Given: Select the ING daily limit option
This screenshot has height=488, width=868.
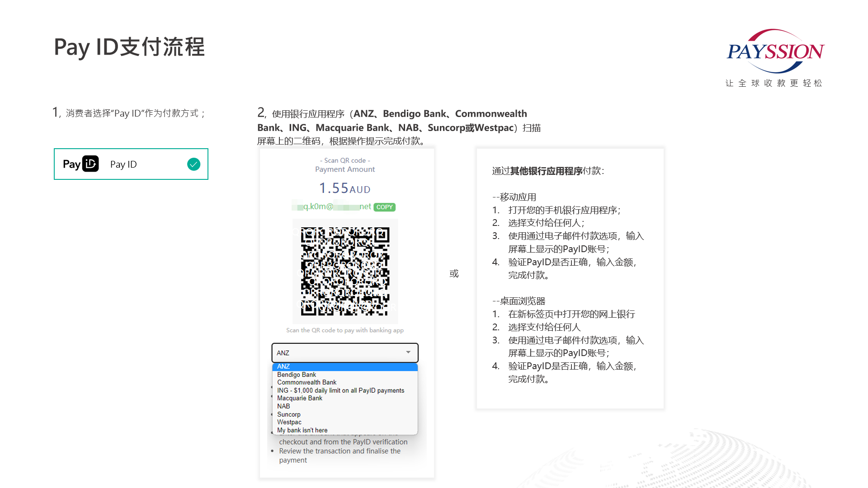Looking at the screenshot, I should 341,390.
